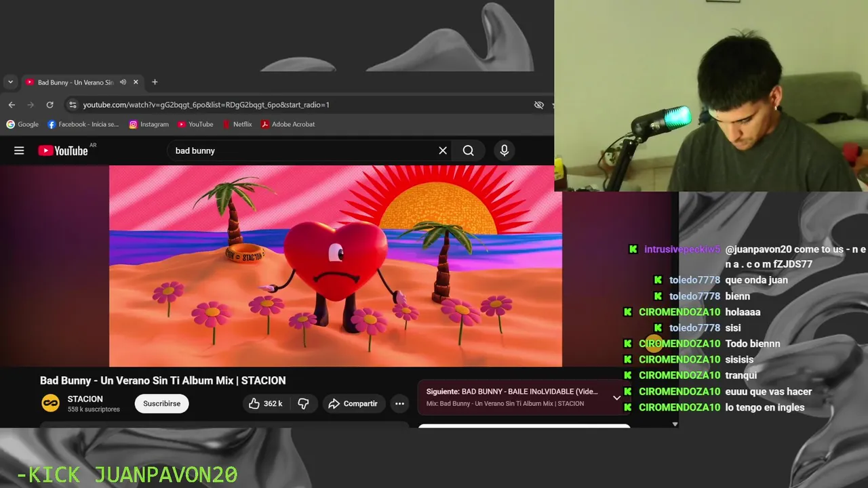Go to YouTube home via logo
The width and height of the screenshot is (868, 488).
63,150
